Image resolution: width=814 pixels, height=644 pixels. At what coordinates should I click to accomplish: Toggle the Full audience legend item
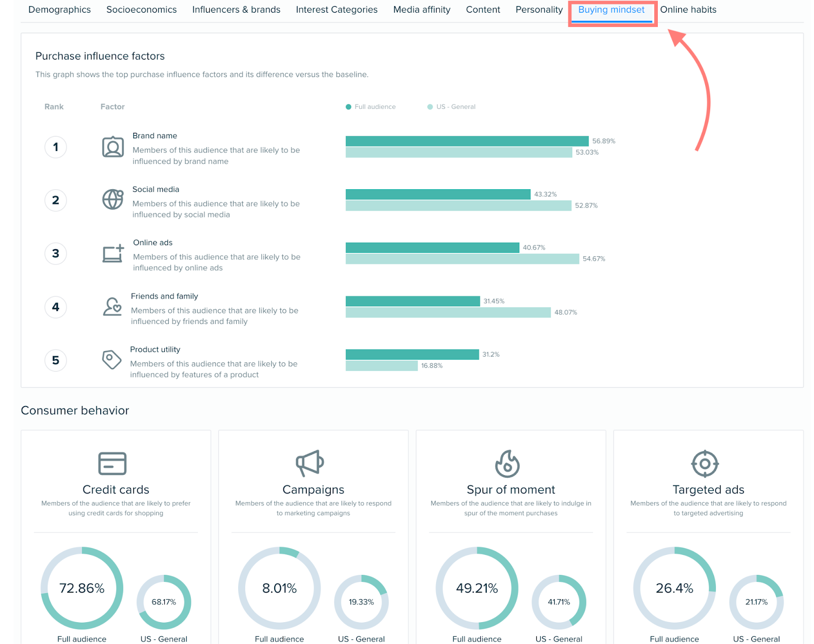coord(371,107)
